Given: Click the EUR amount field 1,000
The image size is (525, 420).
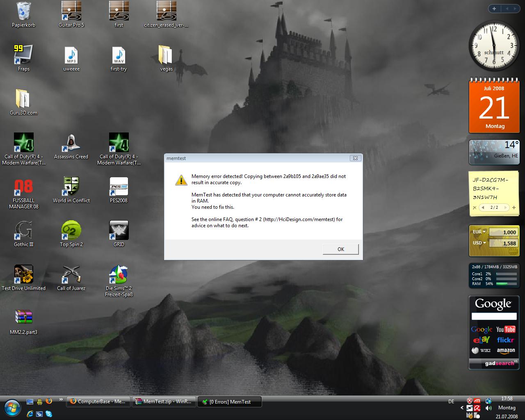Looking at the screenshot, I should (503, 232).
